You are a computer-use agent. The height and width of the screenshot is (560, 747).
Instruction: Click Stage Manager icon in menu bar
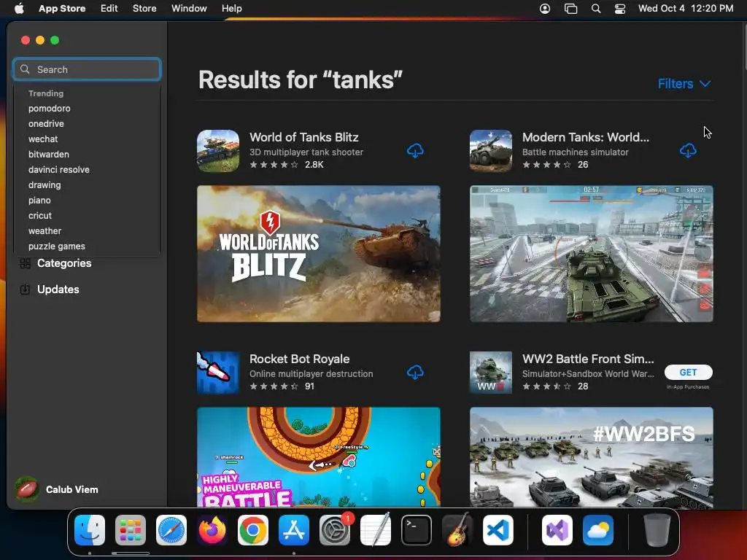point(570,9)
